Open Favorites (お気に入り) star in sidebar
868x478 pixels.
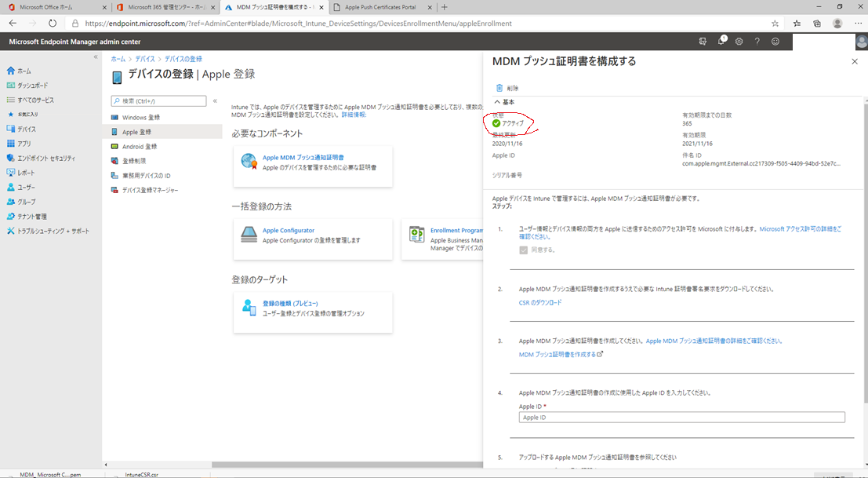click(23, 114)
